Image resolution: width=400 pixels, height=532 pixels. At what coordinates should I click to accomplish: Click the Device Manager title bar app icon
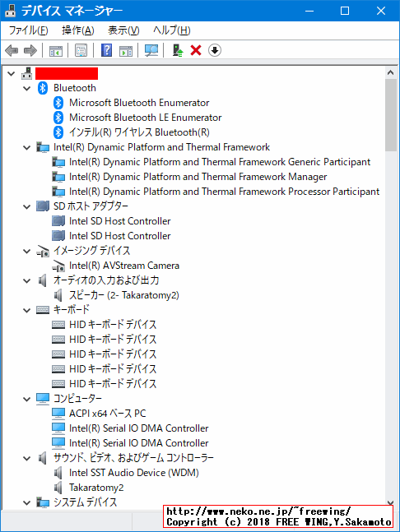pos(10,11)
